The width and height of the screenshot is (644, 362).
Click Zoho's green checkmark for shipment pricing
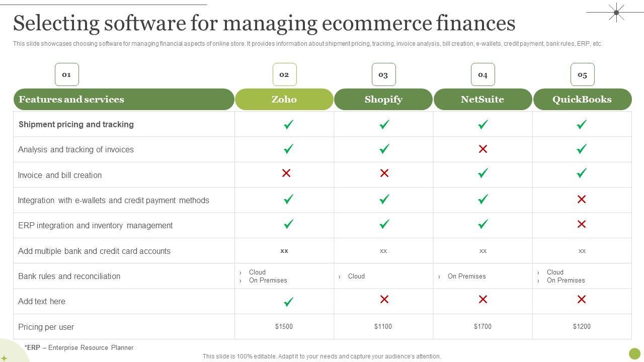[x=288, y=124]
